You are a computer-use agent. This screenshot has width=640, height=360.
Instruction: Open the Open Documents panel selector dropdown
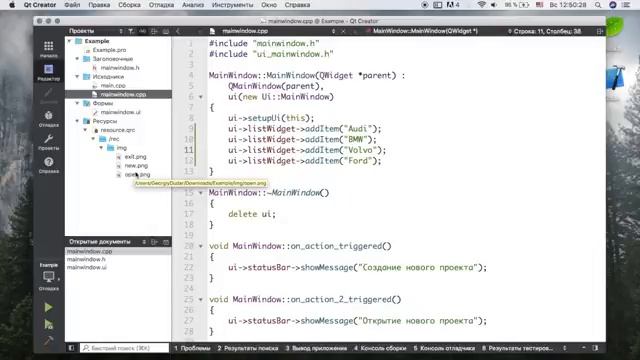(x=144, y=242)
